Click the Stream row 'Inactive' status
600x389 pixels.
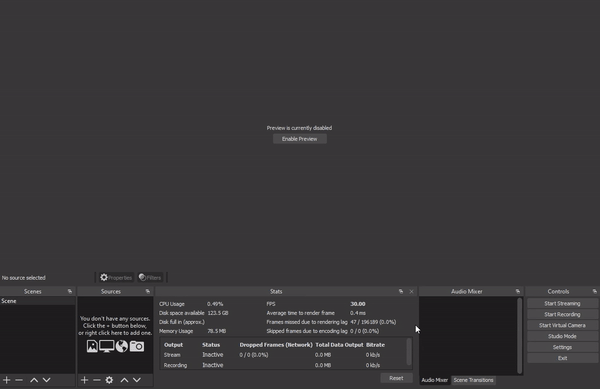(212, 355)
